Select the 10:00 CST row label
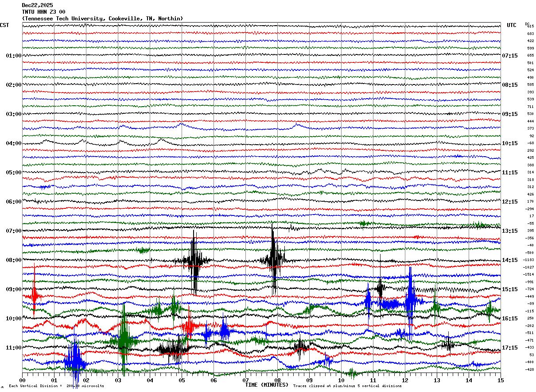Image resolution: width=536 pixels, height=392 pixels. point(14,319)
